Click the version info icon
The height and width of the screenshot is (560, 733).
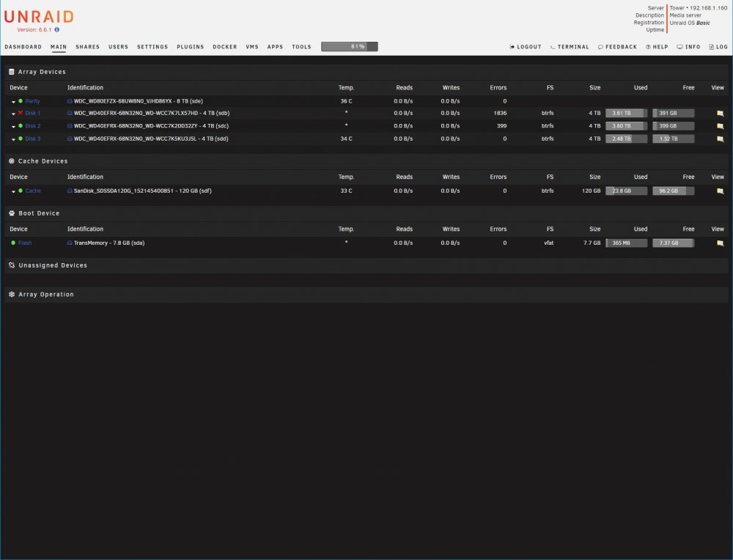[x=56, y=29]
